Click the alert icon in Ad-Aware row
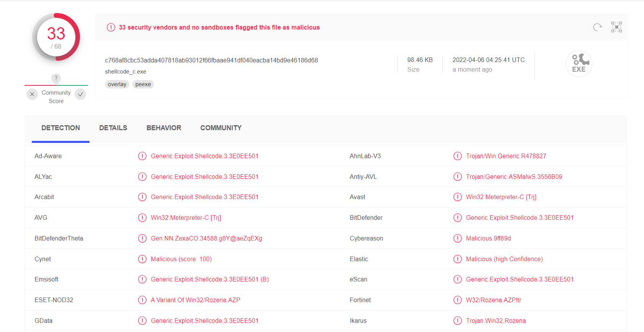This screenshot has height=332, width=644. [x=142, y=156]
